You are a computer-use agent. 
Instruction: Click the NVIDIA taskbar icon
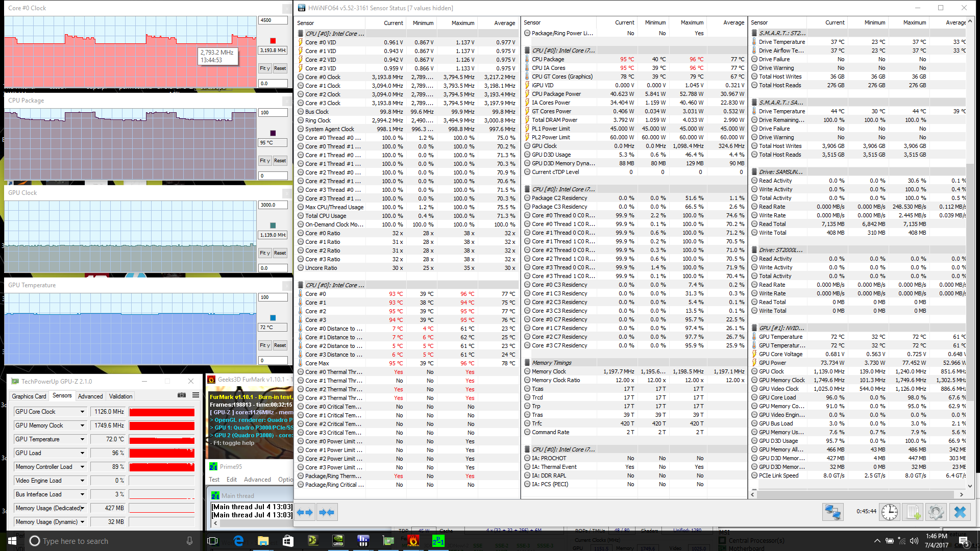[x=338, y=541]
